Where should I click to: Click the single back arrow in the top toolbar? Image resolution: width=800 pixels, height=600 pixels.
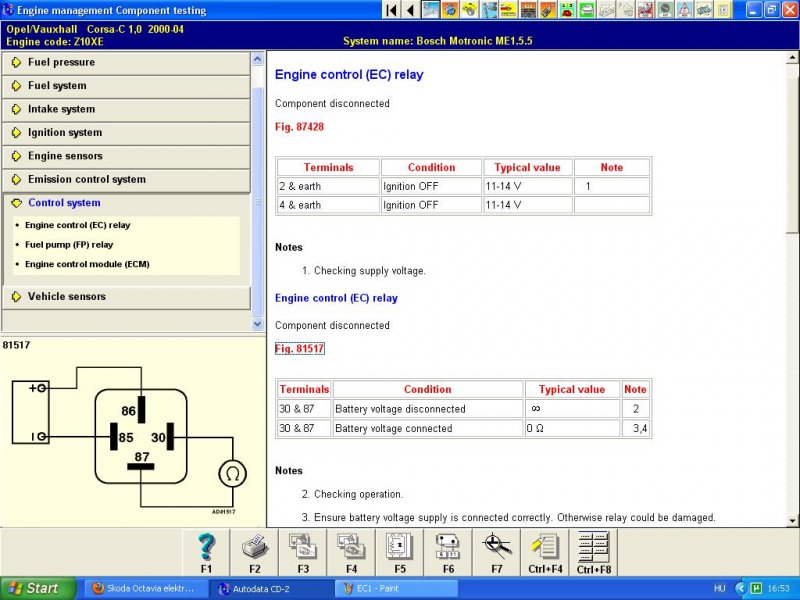[x=410, y=10]
